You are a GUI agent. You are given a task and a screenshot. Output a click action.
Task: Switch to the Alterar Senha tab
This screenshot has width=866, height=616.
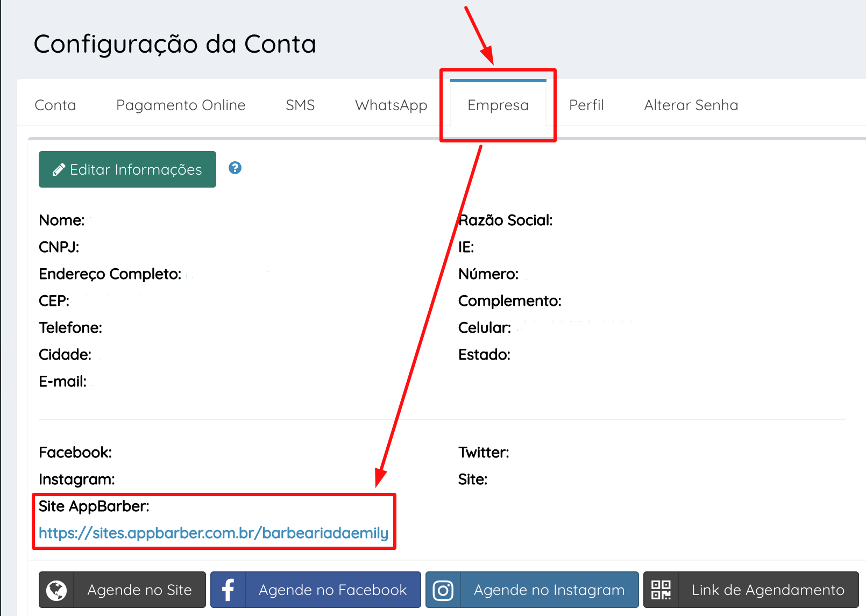(x=691, y=105)
